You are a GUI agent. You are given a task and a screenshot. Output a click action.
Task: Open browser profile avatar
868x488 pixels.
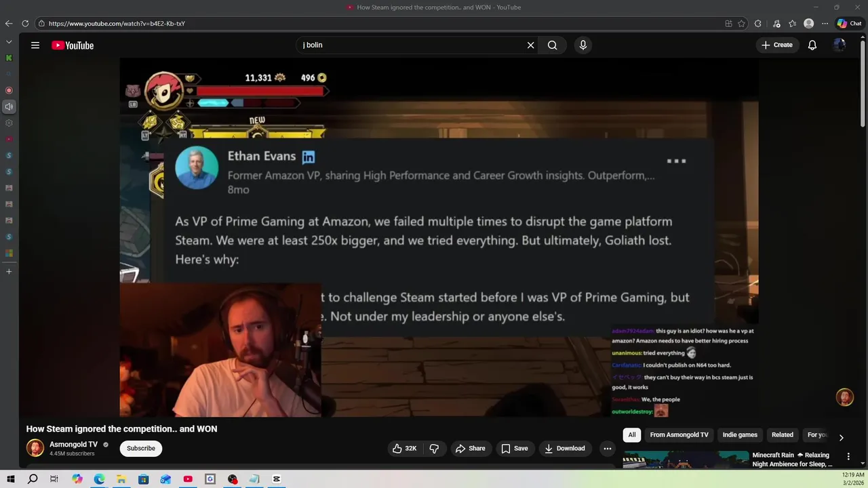tap(809, 24)
